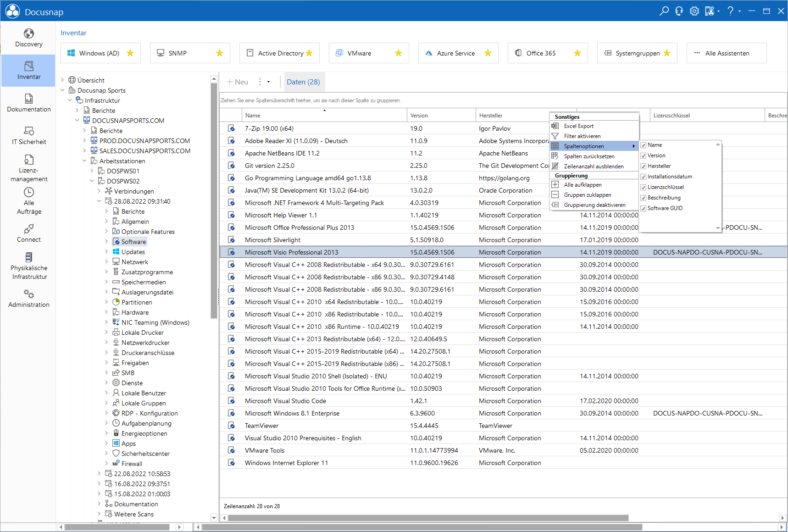Click the Version column header
The width and height of the screenshot is (788, 532).
[441, 116]
